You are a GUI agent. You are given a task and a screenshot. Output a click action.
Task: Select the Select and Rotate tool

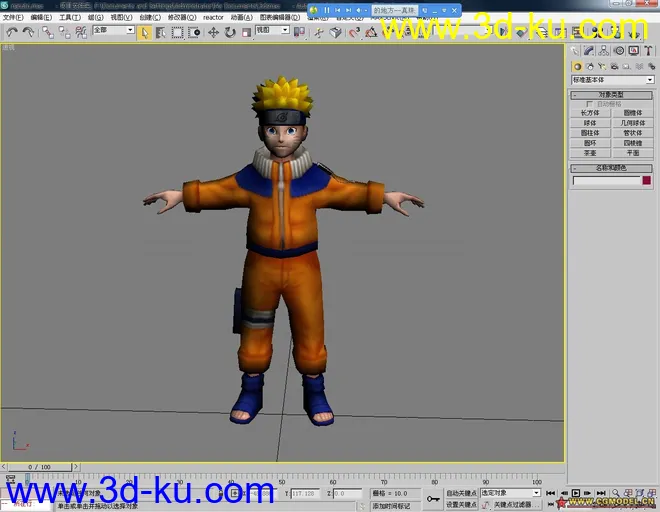[x=230, y=32]
